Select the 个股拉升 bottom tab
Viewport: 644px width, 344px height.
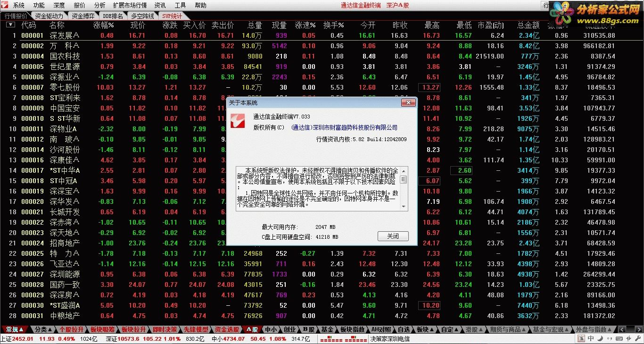(x=71, y=329)
